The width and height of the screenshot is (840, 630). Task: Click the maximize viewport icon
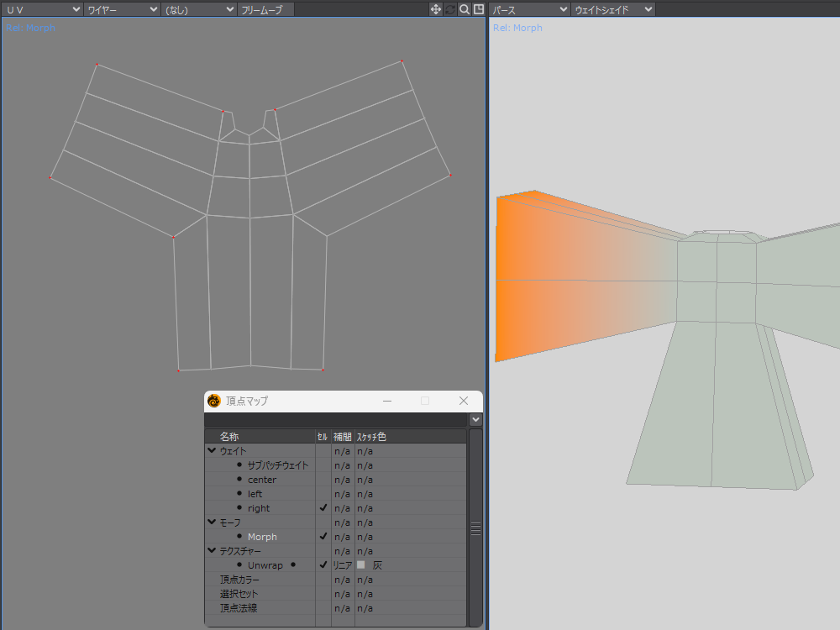(479, 9)
